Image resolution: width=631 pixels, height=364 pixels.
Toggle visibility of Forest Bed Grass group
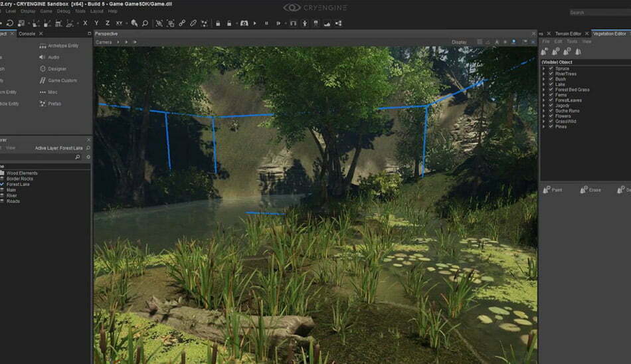tap(551, 90)
